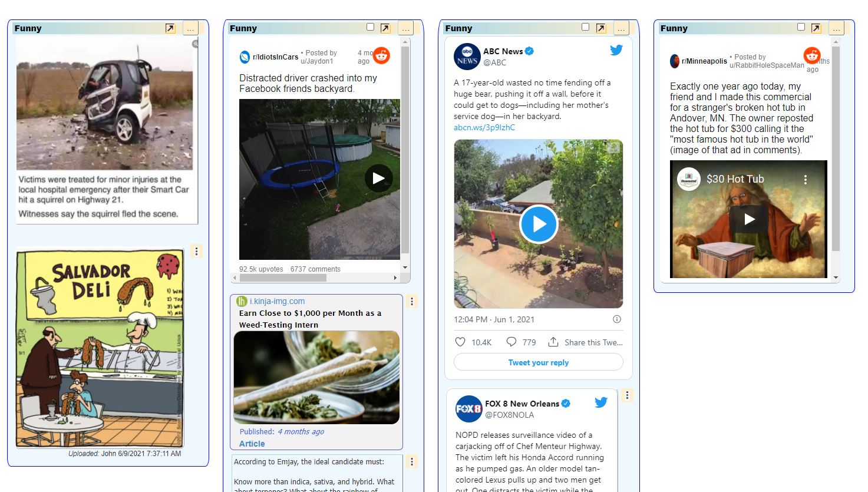Screen dimensions: 868x492
Task: Click the Reddit logo on IdiotsInCars post
Action: (382, 55)
